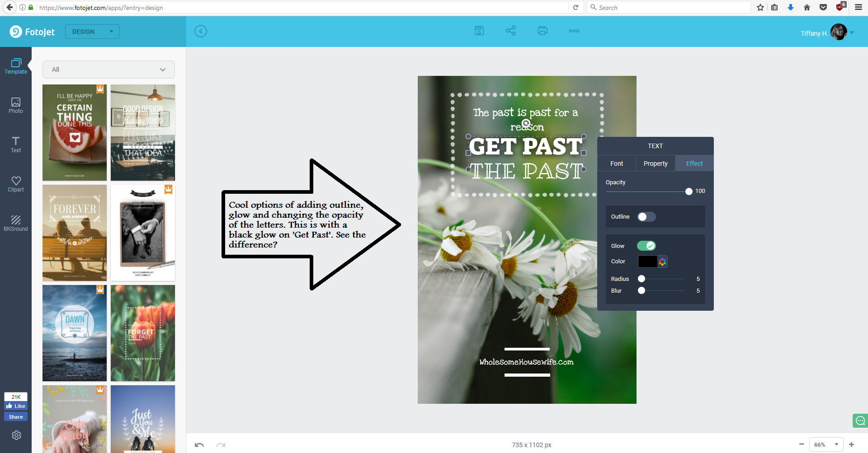The height and width of the screenshot is (453, 868).
Task: Click the black glow color swatch
Action: tap(647, 262)
